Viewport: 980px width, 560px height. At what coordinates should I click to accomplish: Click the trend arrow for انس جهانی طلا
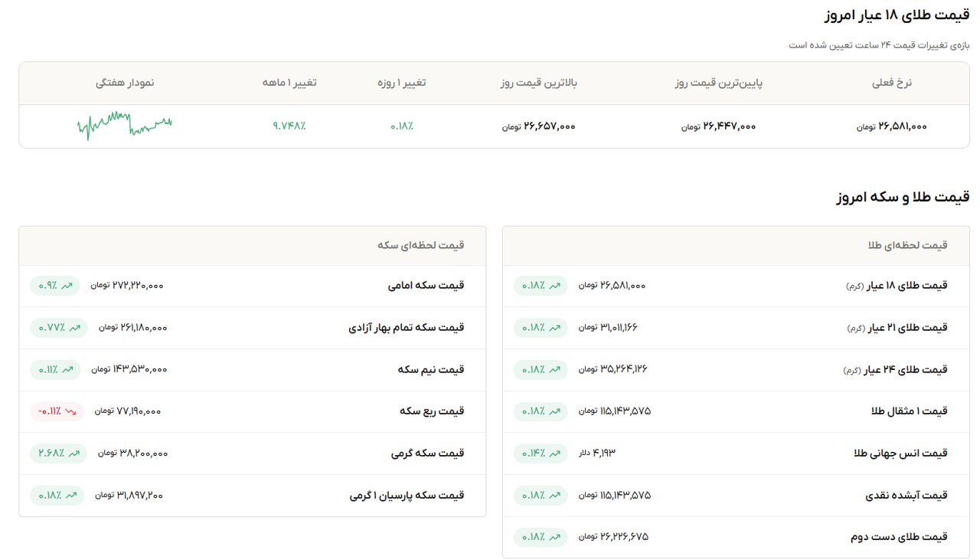click(x=555, y=453)
